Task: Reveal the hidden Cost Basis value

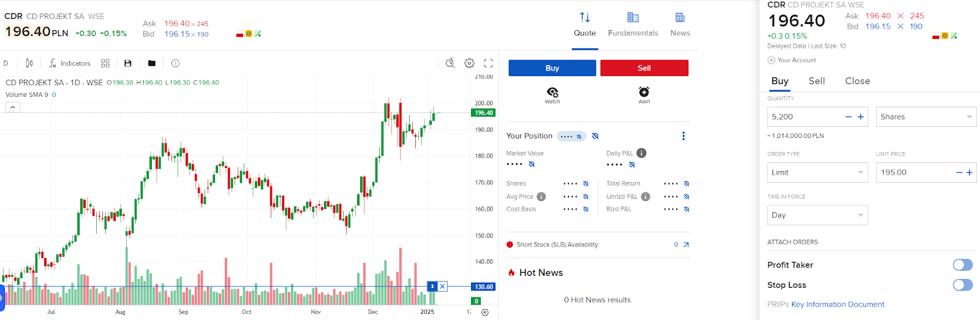Action: pyautogui.click(x=586, y=209)
